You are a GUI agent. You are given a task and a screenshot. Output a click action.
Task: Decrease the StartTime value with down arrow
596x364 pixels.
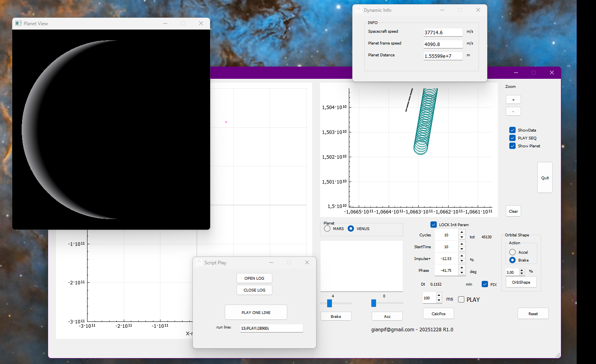462,249
